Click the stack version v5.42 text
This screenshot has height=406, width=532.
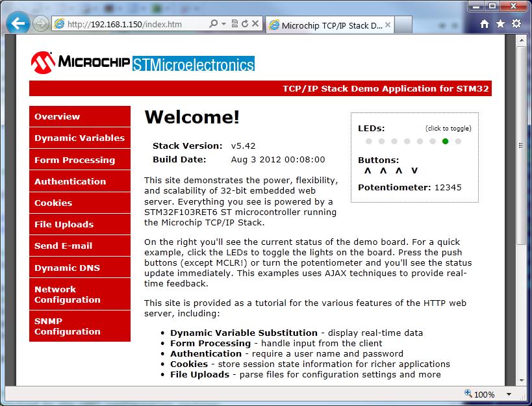tap(243, 146)
